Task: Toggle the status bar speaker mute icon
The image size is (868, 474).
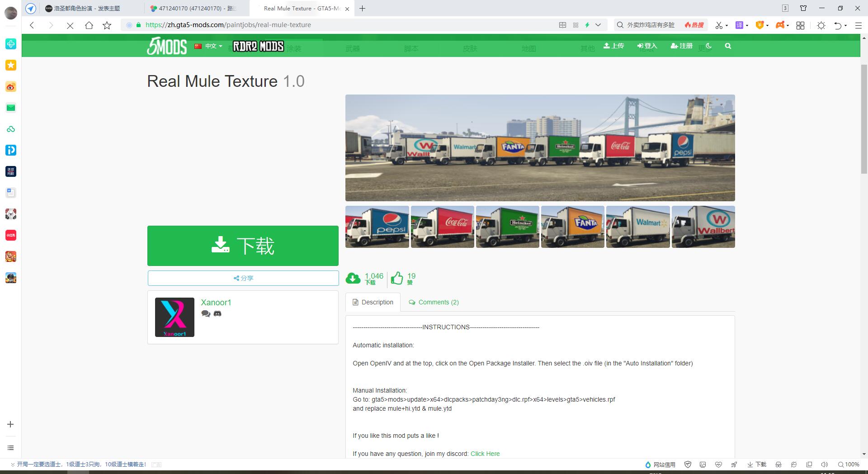Action: tap(825, 465)
